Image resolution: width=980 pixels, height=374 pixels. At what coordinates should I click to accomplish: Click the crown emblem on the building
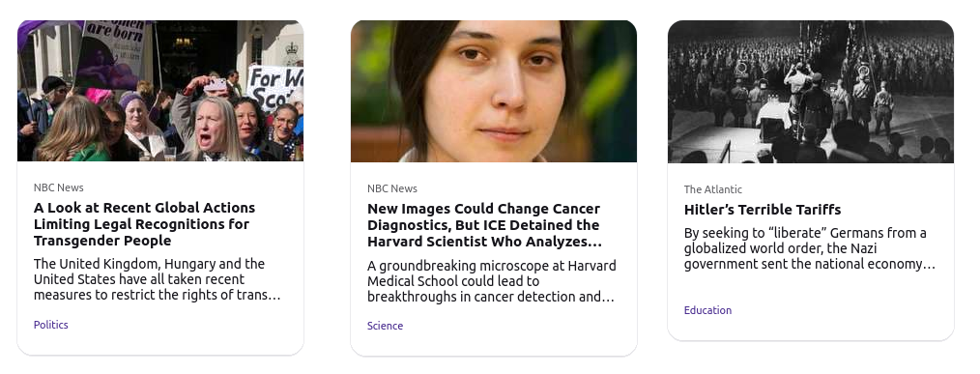point(291,48)
